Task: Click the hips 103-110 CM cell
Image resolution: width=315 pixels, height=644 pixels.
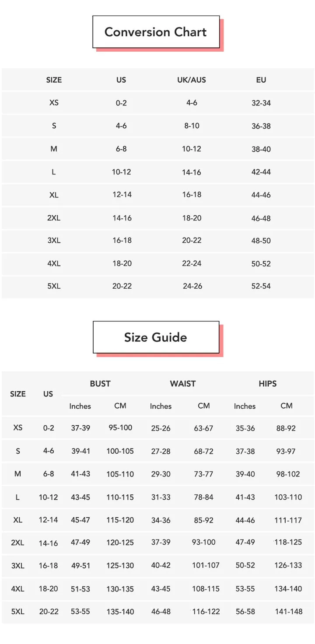Action: point(288,497)
